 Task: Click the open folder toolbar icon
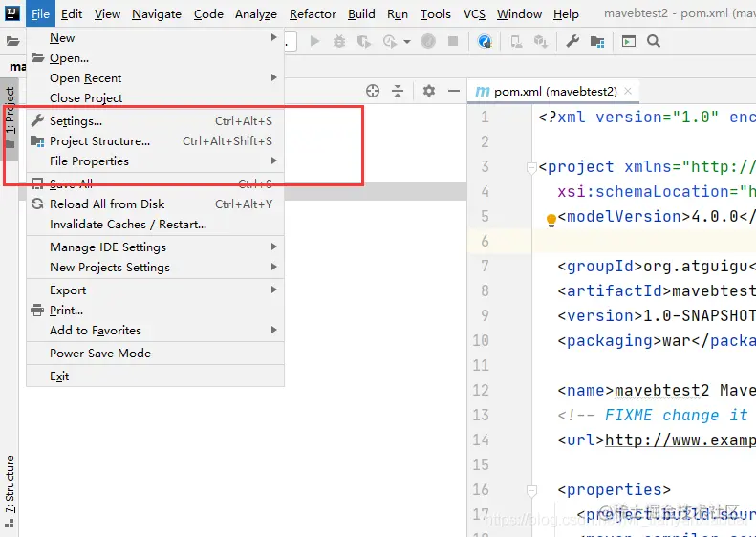pyautogui.click(x=13, y=41)
